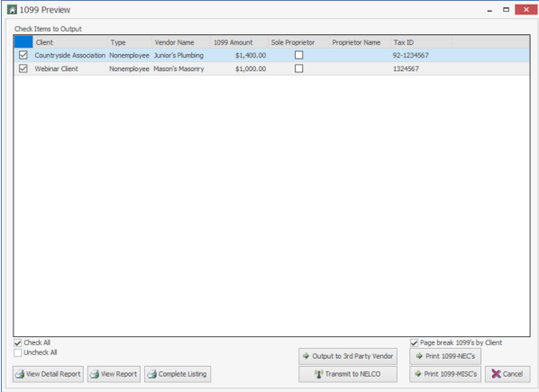The height and width of the screenshot is (392, 539).
Task: Select the Countryside Association client cell
Action: click(x=69, y=55)
